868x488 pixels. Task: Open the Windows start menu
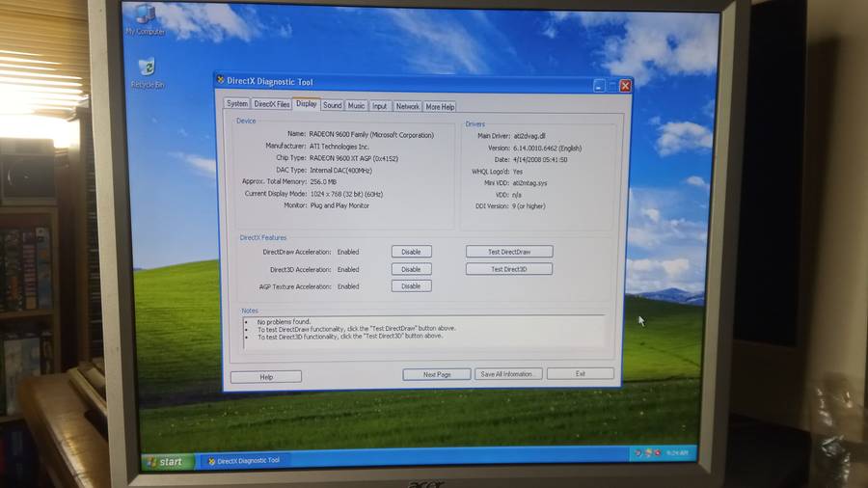point(167,462)
